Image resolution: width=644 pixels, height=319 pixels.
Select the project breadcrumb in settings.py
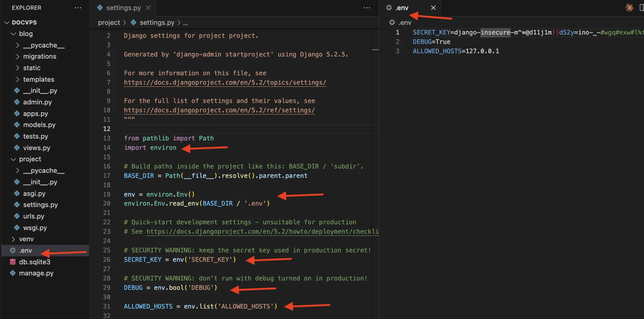(109, 22)
